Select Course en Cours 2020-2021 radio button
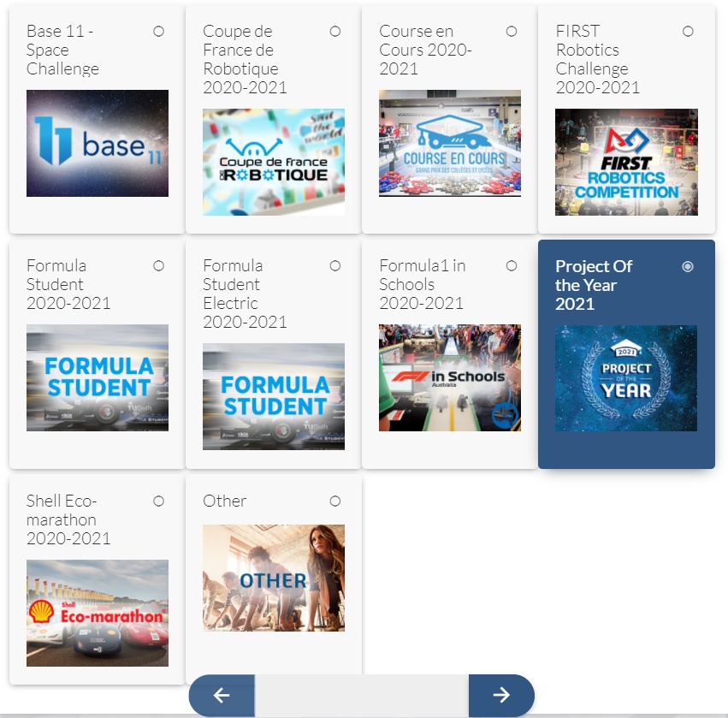The image size is (728, 718). click(x=512, y=31)
